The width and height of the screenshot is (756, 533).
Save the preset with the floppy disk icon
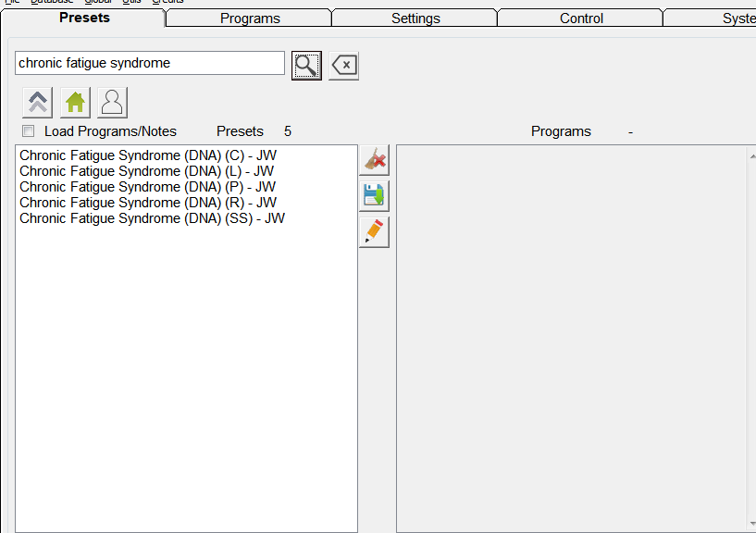pos(374,196)
